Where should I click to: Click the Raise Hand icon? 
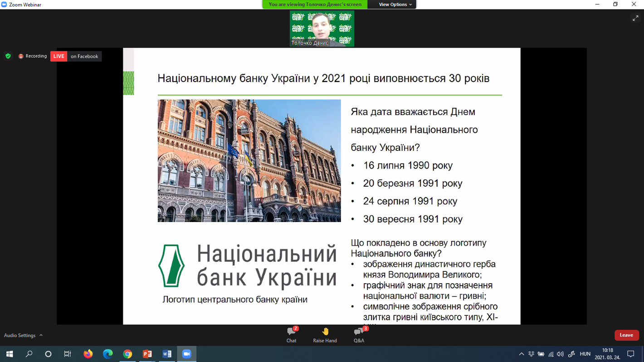325,334
